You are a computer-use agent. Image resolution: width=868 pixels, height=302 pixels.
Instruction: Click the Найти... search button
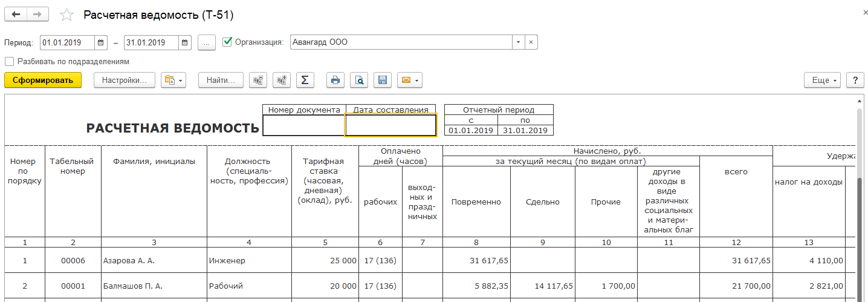click(x=221, y=80)
